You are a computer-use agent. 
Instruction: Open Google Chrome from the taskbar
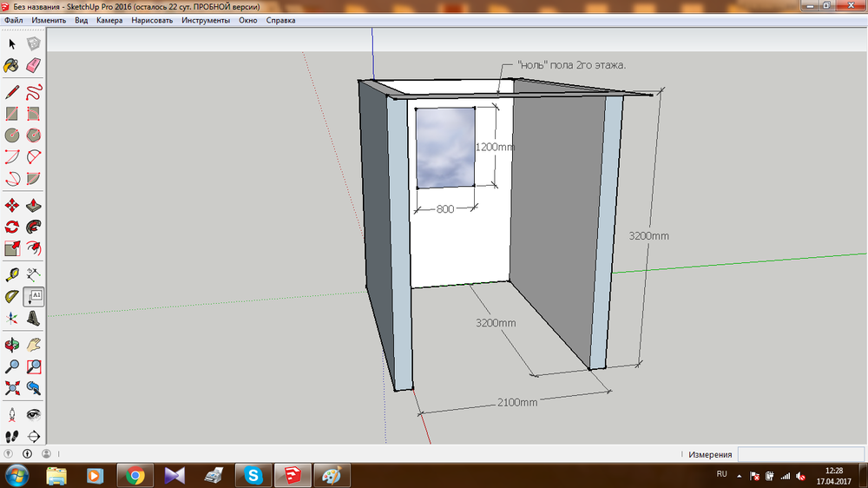coord(135,475)
